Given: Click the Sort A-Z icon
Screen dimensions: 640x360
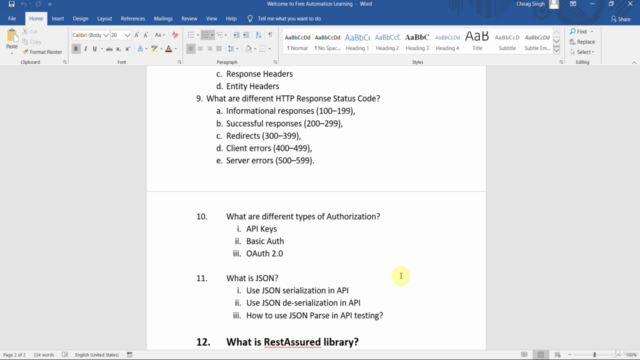Looking at the screenshot, I should [258, 35].
